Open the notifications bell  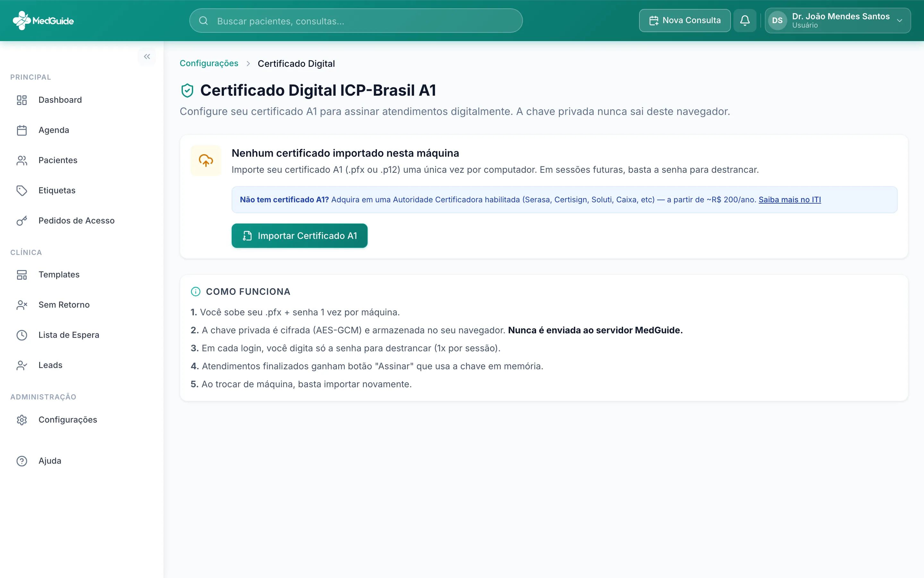[x=745, y=21]
